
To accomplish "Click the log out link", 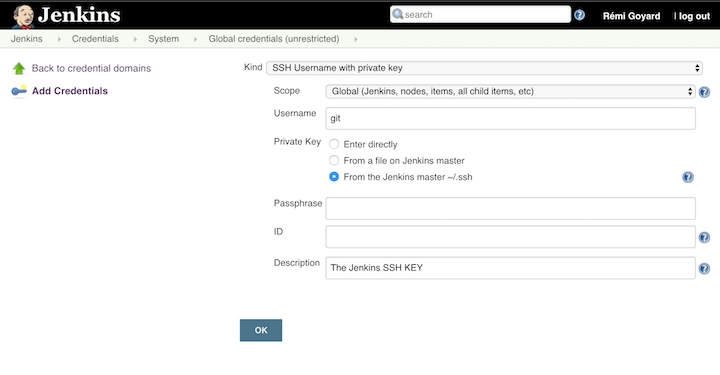I will (x=694, y=16).
